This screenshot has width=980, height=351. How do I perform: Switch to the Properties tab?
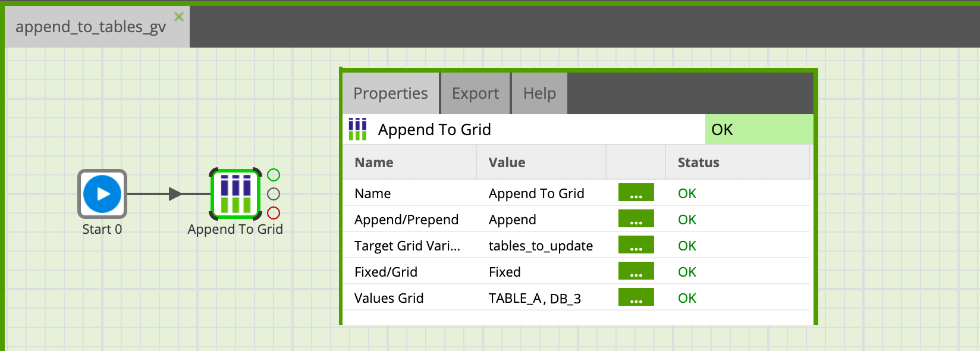pos(391,93)
